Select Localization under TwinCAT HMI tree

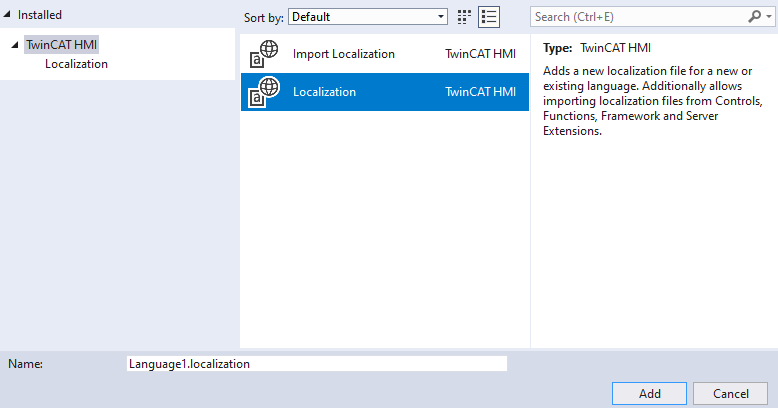pos(76,64)
